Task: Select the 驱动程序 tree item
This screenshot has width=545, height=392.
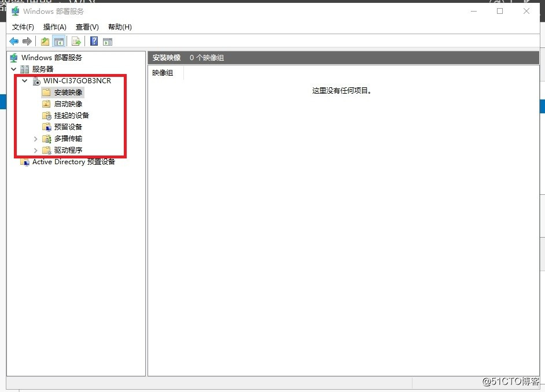Action: click(68, 150)
